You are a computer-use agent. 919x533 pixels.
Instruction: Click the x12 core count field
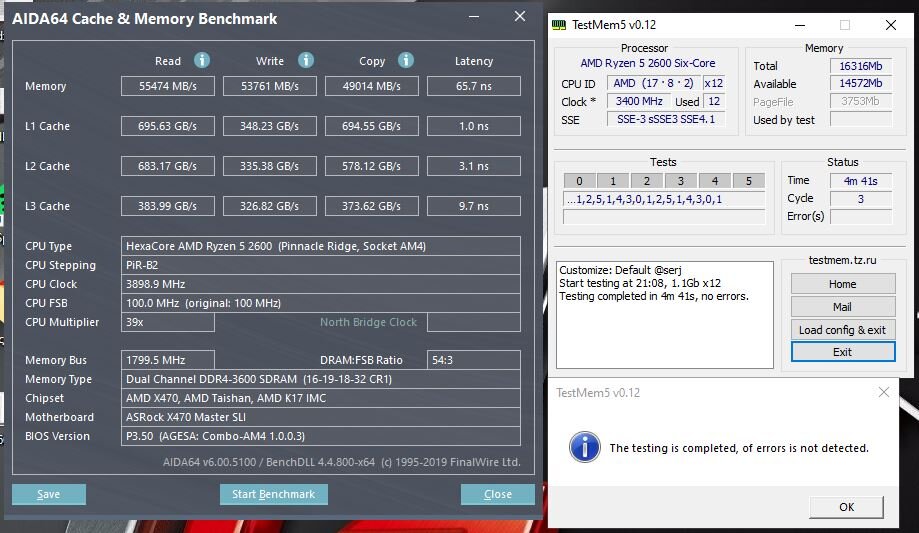click(713, 83)
